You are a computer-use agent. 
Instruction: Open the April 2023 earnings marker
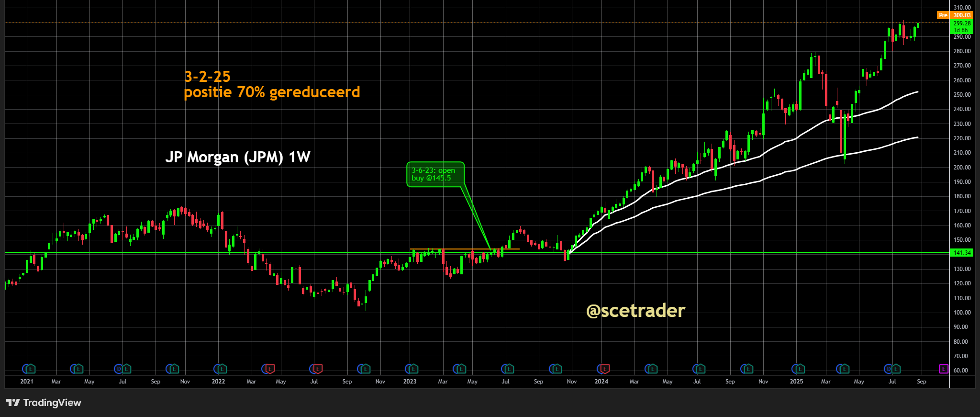point(461,369)
